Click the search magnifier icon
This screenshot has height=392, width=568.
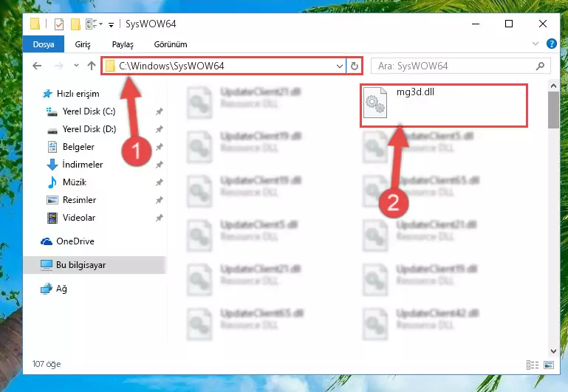[540, 66]
